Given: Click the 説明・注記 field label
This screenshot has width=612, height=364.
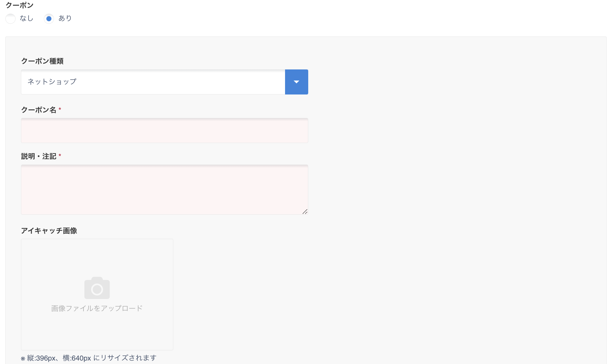Looking at the screenshot, I should click(39, 156).
